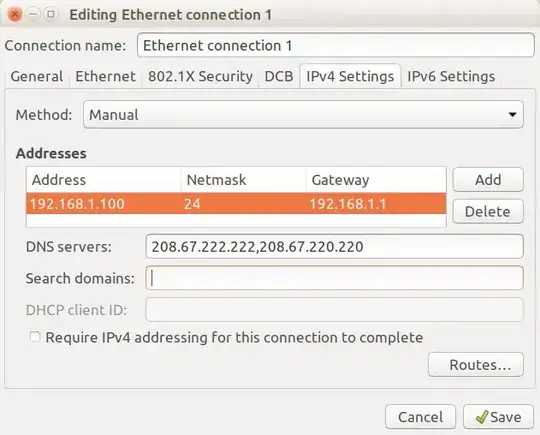
Task: Focus the Search domains field
Action: [334, 278]
